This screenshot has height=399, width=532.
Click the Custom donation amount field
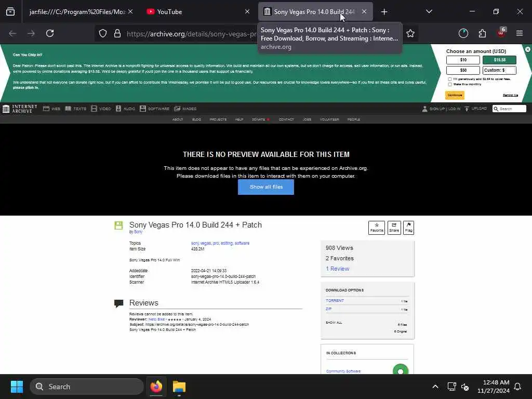(x=499, y=70)
